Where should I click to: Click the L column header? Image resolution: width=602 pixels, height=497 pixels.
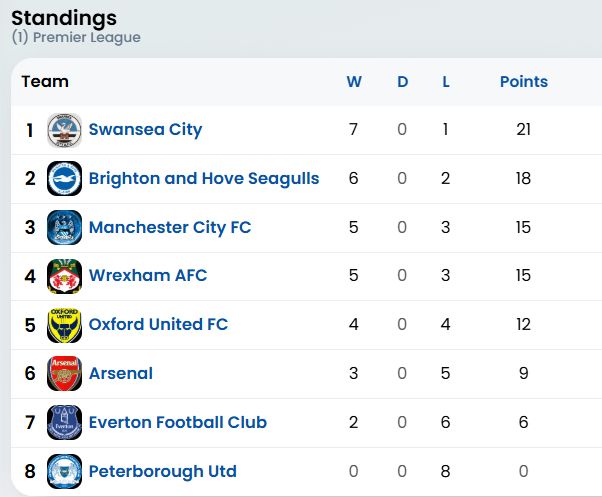pos(446,82)
